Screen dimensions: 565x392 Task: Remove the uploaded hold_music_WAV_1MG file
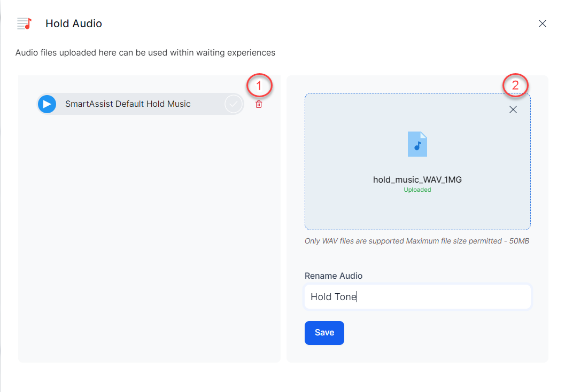(513, 109)
